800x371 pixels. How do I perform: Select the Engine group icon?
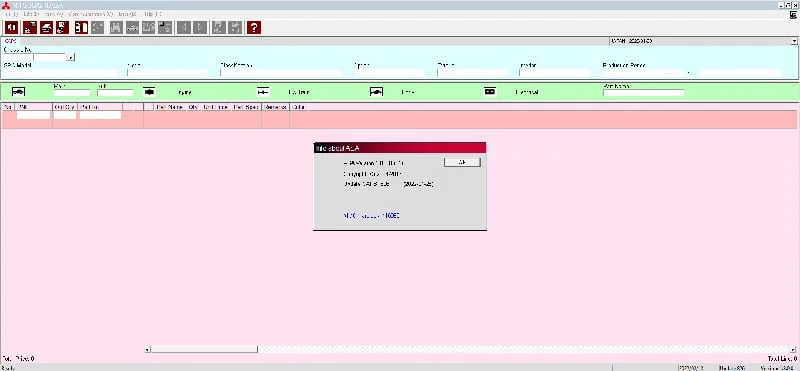[x=149, y=92]
